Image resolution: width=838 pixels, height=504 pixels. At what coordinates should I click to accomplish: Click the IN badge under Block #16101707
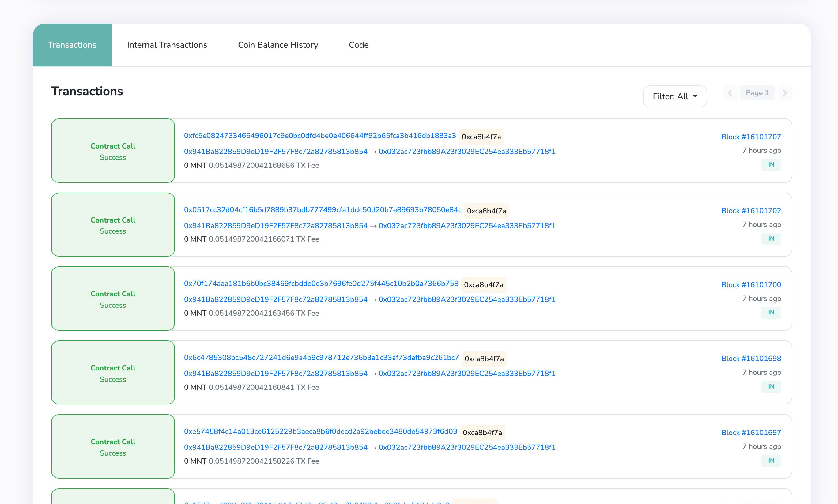[x=771, y=165]
